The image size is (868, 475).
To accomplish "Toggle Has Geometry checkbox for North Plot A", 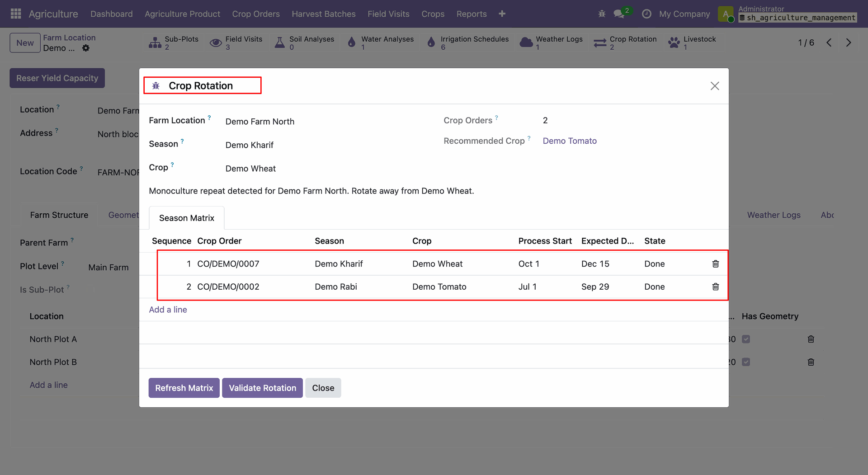I will coord(746,339).
